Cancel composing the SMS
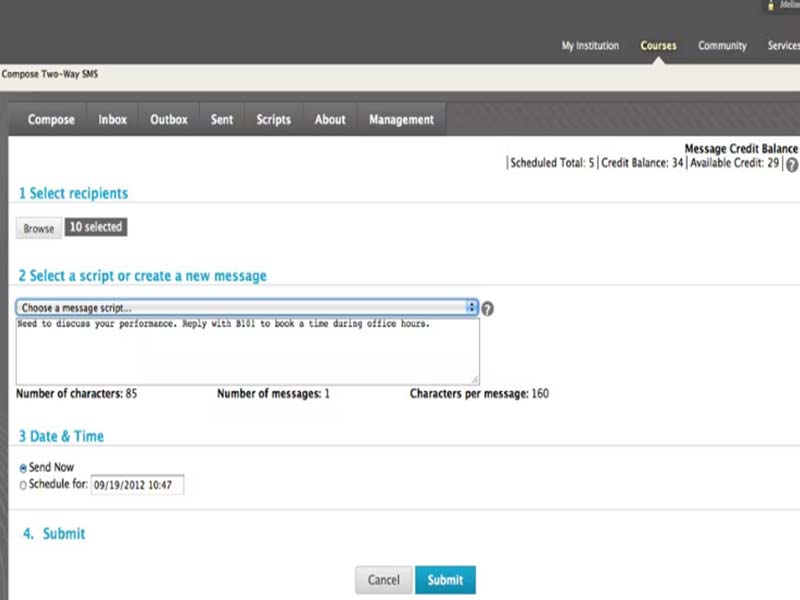 point(384,580)
